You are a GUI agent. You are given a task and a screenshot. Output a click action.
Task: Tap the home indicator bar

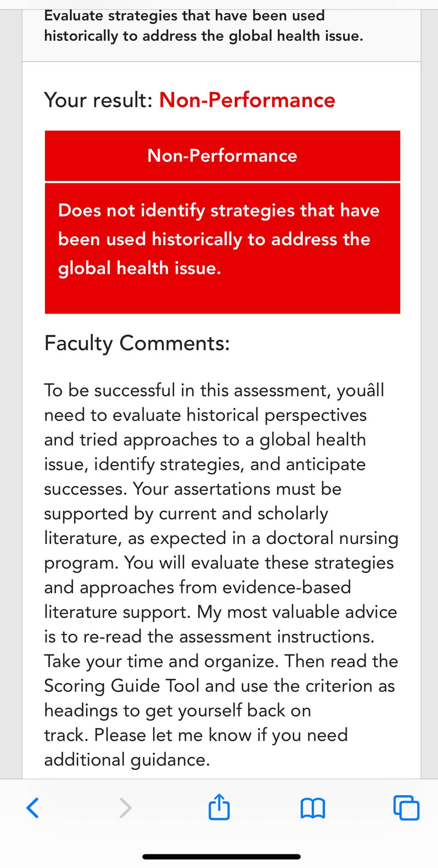[x=222, y=857]
